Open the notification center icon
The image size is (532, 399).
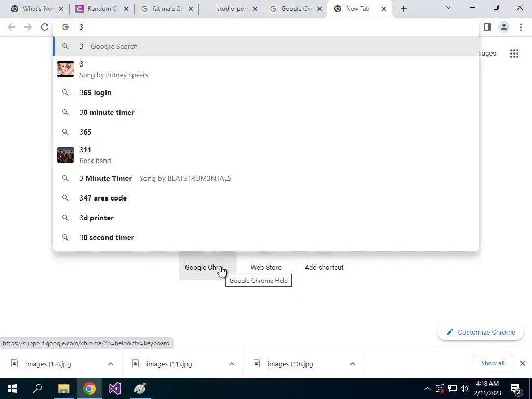(x=515, y=389)
